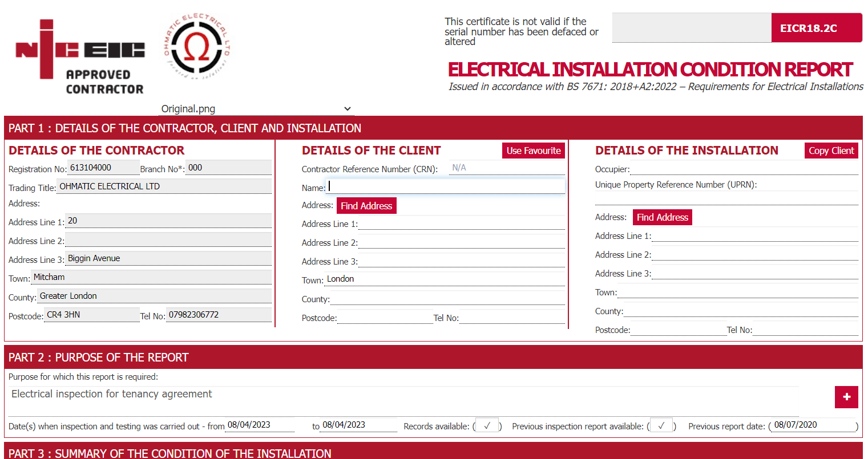Click the serial number entry box
This screenshot has width=868, height=459.
[692, 27]
